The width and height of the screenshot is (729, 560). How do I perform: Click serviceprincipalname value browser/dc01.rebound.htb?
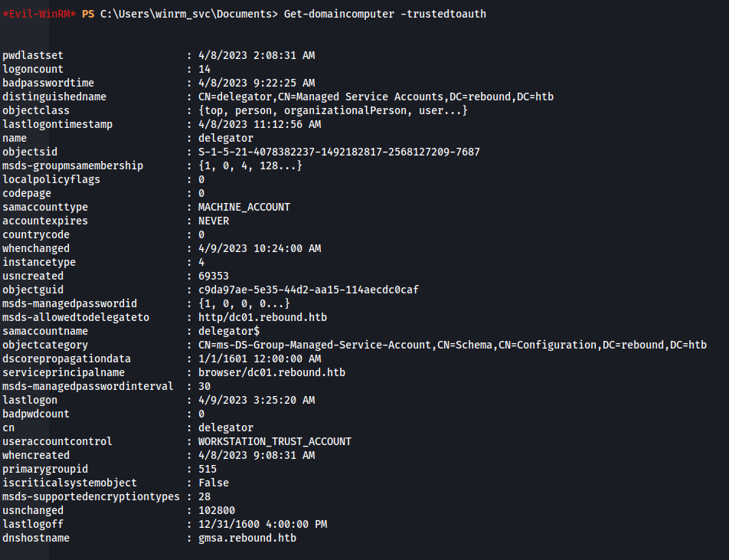click(x=271, y=372)
